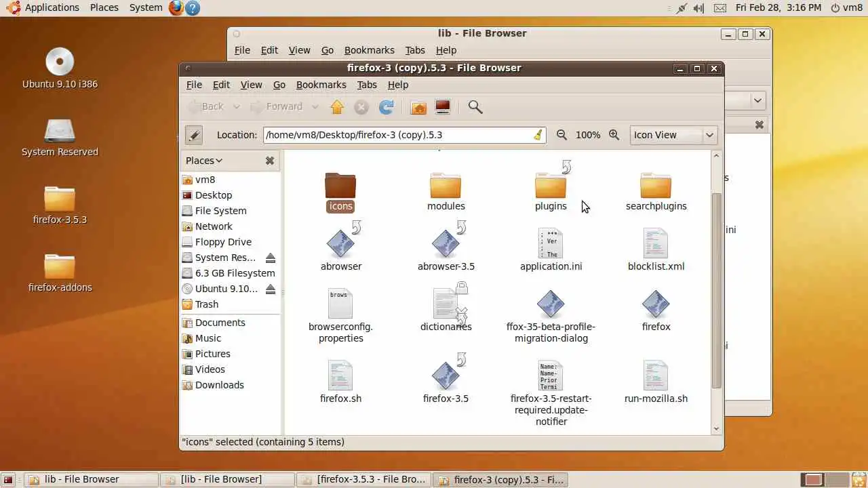
Task: Select firefox-addons folder on desktop
Action: point(60,272)
